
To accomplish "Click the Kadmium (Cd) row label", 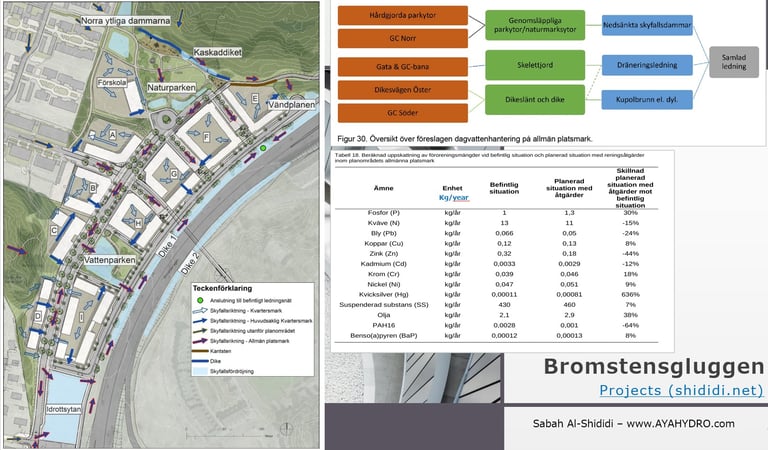I will coord(384,264).
